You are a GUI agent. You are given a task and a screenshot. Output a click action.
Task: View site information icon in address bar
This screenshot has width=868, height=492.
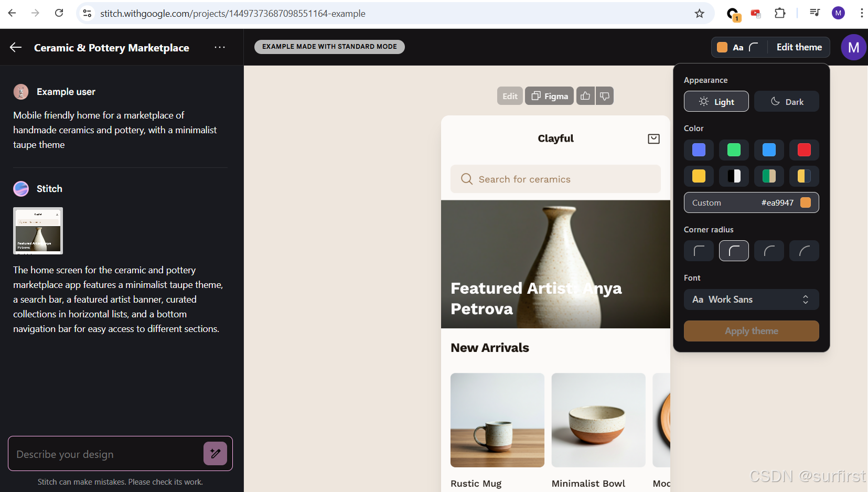pos(88,13)
